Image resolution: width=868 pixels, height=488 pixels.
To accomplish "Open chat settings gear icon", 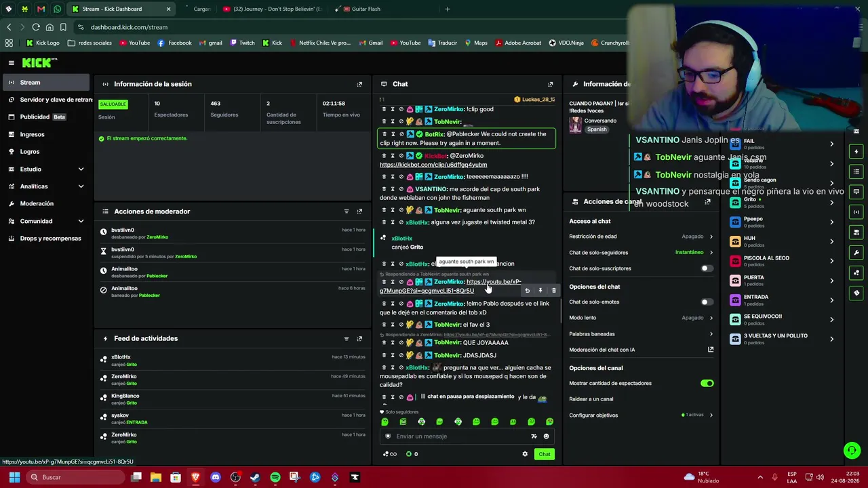I will pos(525,454).
